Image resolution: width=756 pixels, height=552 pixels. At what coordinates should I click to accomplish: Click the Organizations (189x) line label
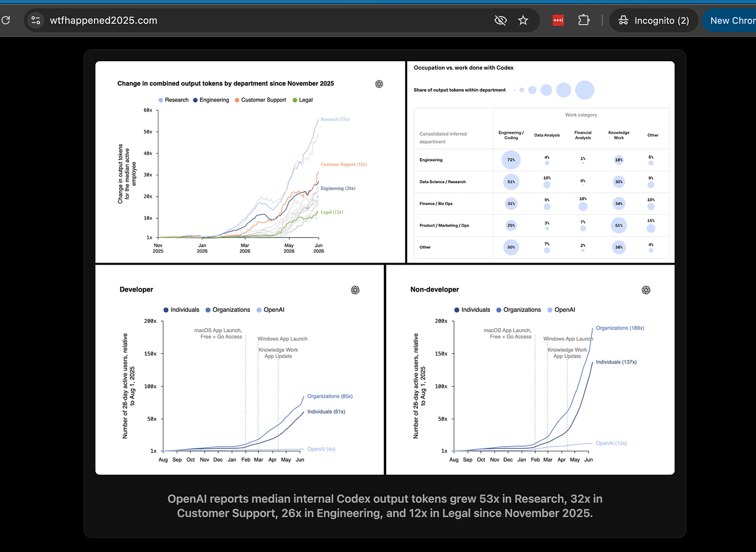coord(620,328)
